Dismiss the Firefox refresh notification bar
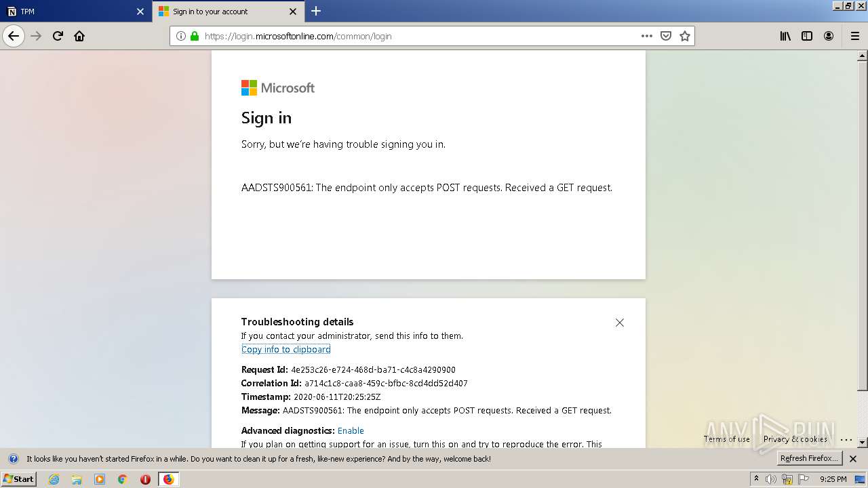 853,459
